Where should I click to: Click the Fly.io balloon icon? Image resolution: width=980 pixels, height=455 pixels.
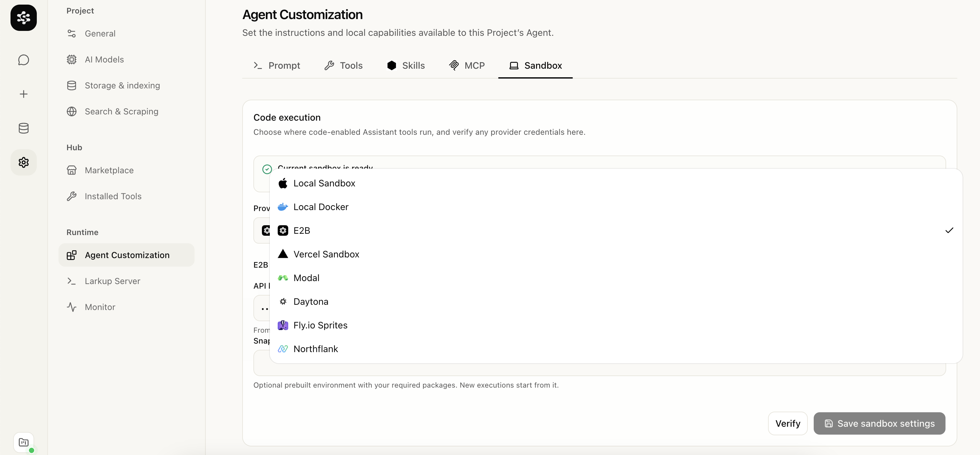click(283, 325)
